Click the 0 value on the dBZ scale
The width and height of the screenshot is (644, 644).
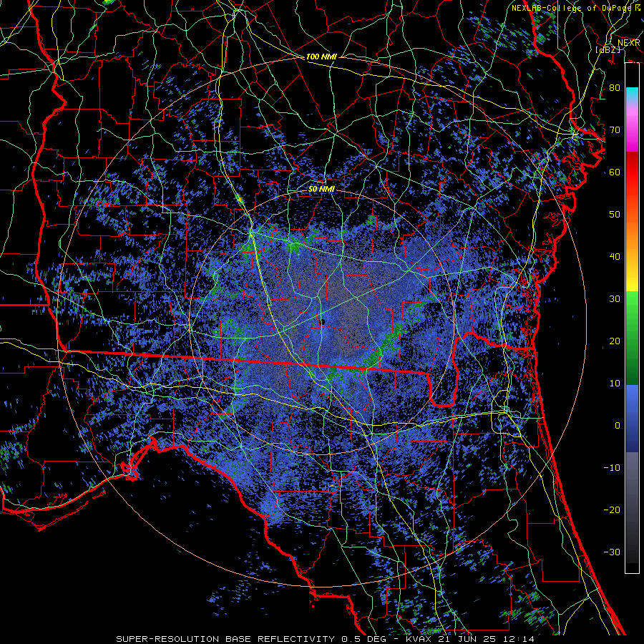(x=618, y=426)
